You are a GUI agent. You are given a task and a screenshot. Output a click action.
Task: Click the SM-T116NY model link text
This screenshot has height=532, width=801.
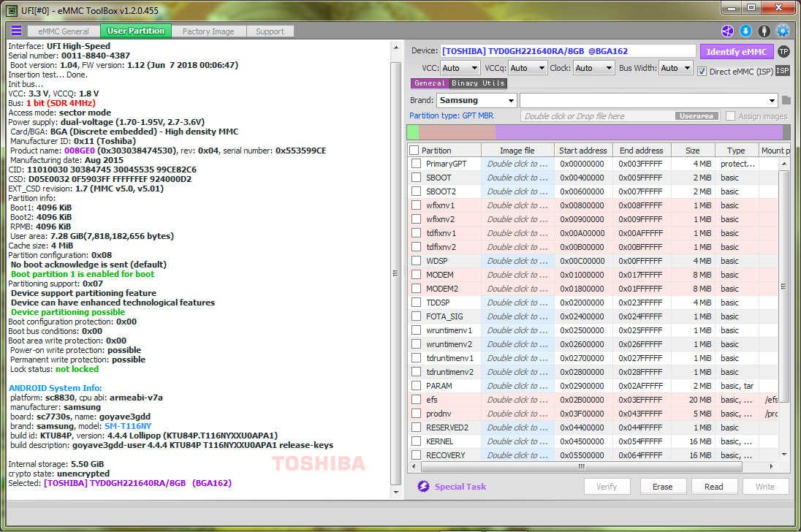coord(128,426)
